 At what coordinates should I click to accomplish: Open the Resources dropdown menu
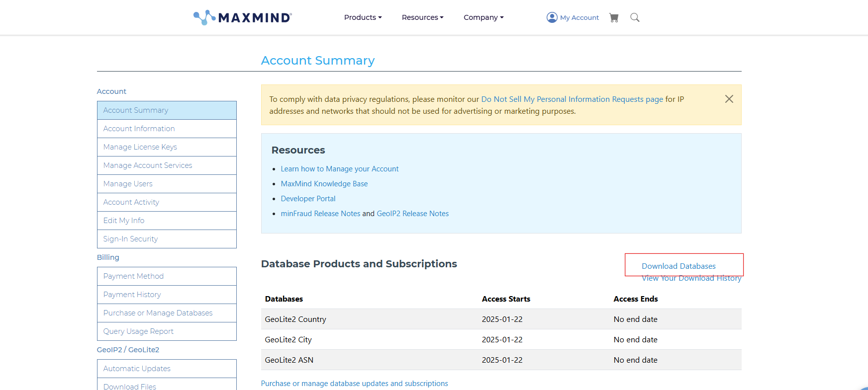[422, 17]
